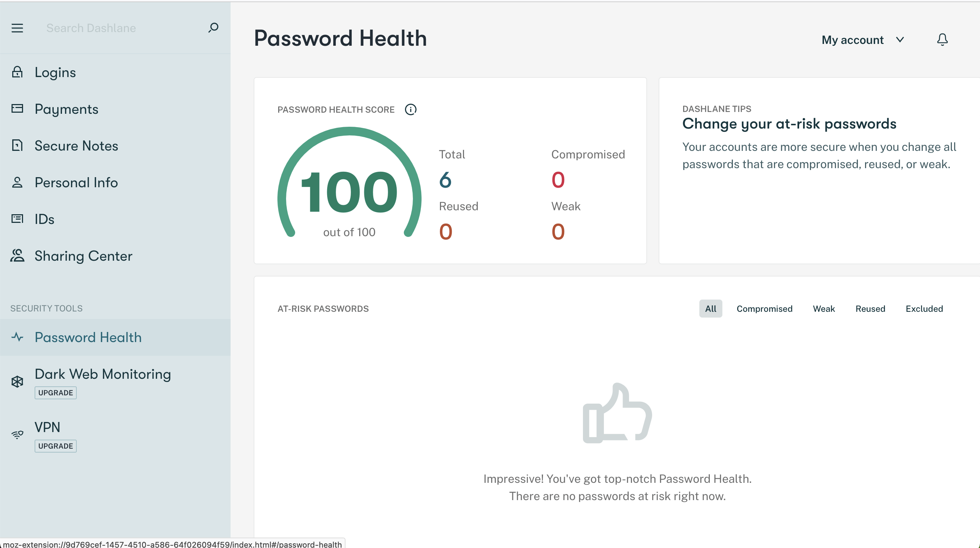Open the notifications bell

(x=942, y=40)
